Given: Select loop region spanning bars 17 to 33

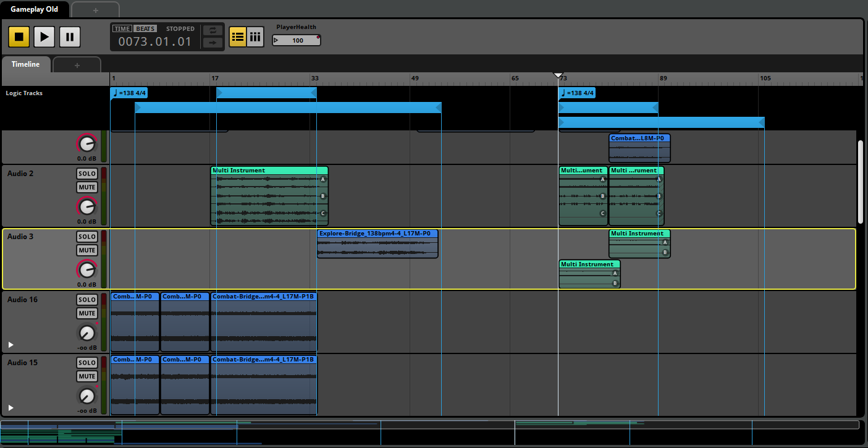Looking at the screenshot, I should tap(266, 93).
